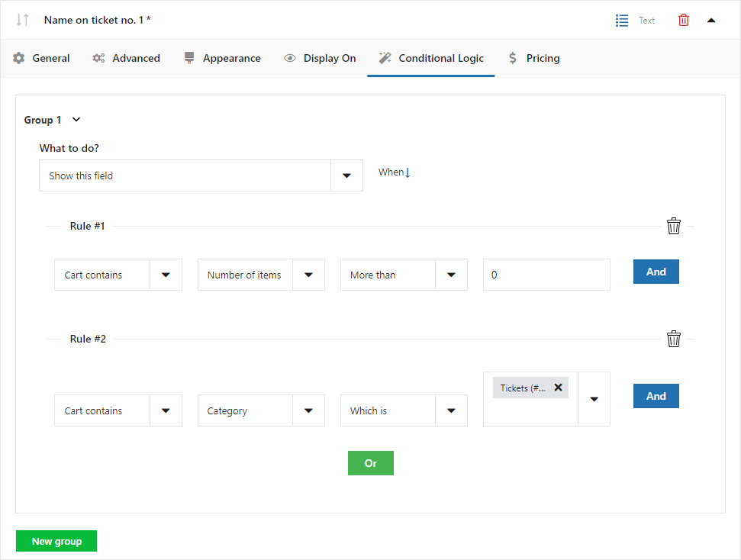Switch to the Appearance tab
This screenshot has width=741, height=560.
click(222, 58)
